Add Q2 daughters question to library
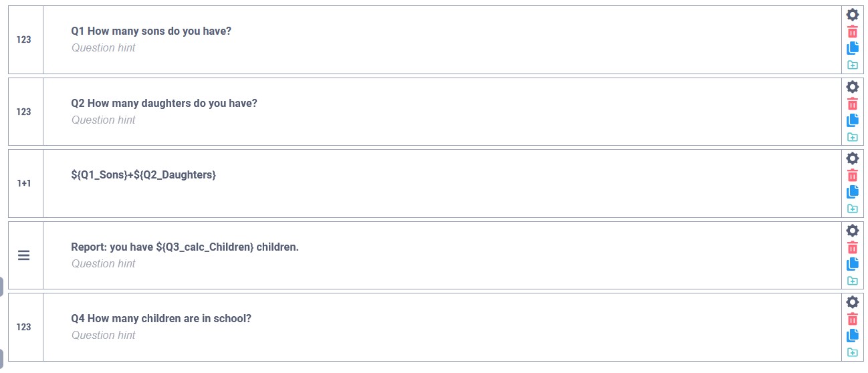This screenshot has width=868, height=373. click(852, 137)
